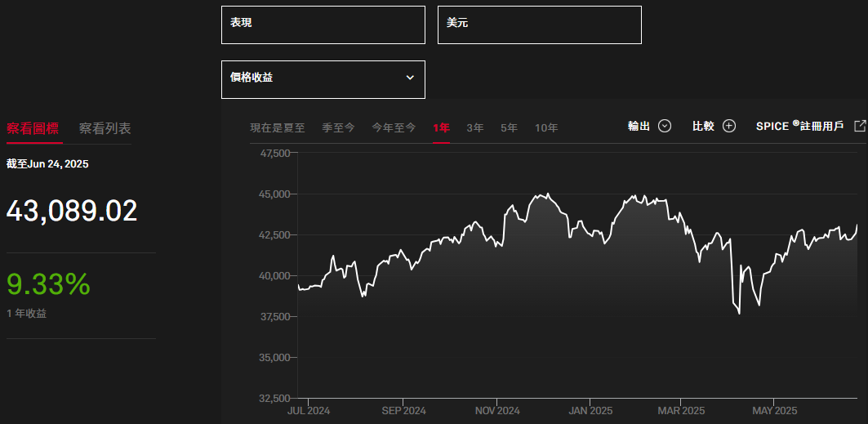The image size is (868, 424).
Task: Click the SEP 2024 axis label
Action: (403, 411)
